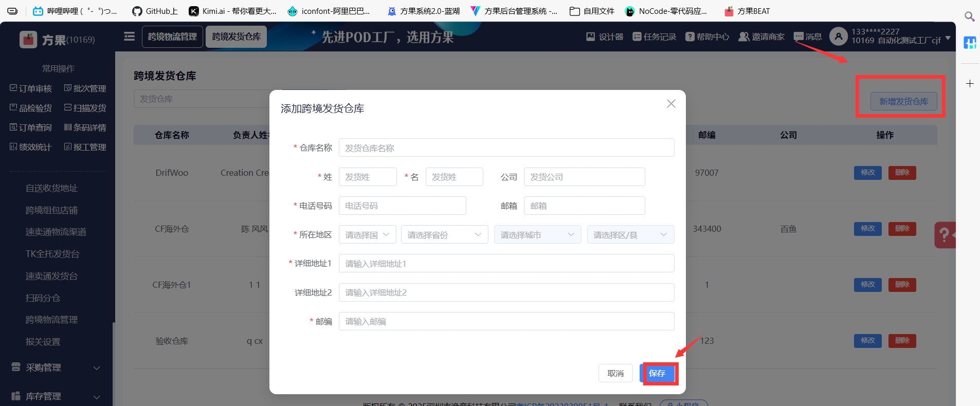Switch to the 跨境发货仓库 tab
980x406 pixels.
[237, 36]
